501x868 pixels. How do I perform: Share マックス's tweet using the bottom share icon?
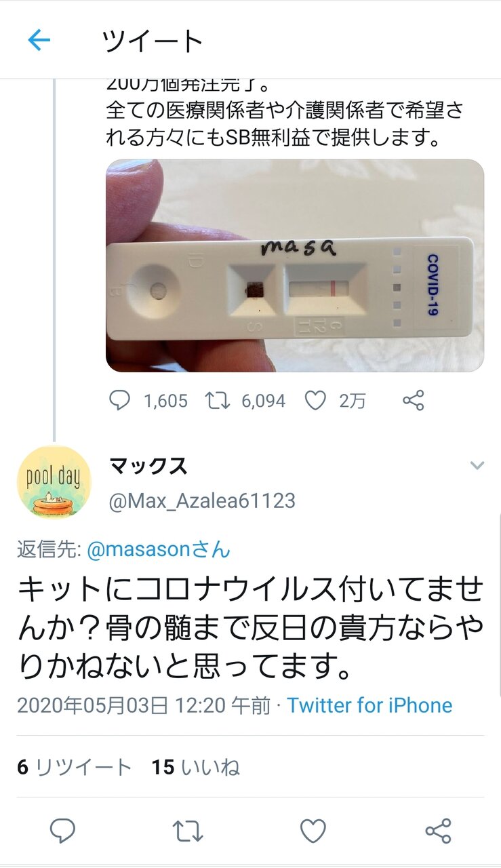click(x=438, y=830)
